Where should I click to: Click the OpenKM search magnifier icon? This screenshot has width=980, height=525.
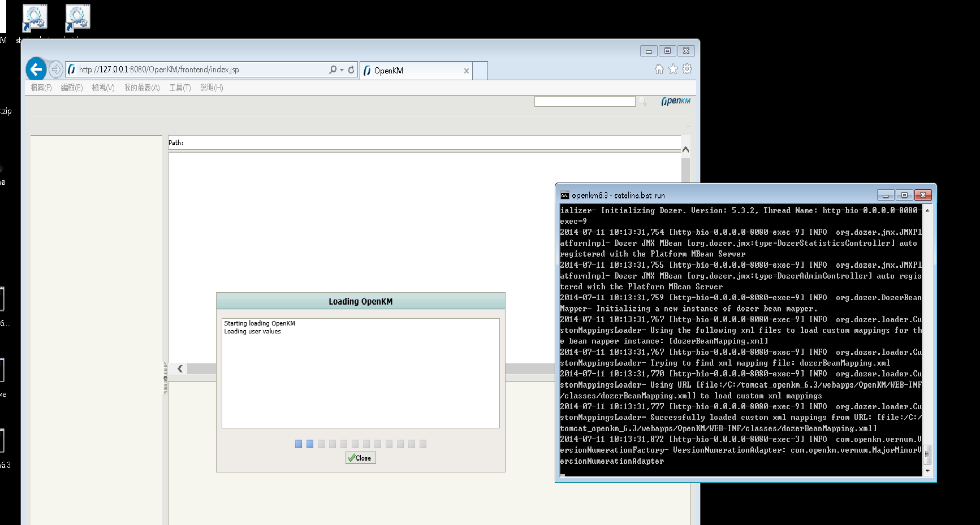643,102
